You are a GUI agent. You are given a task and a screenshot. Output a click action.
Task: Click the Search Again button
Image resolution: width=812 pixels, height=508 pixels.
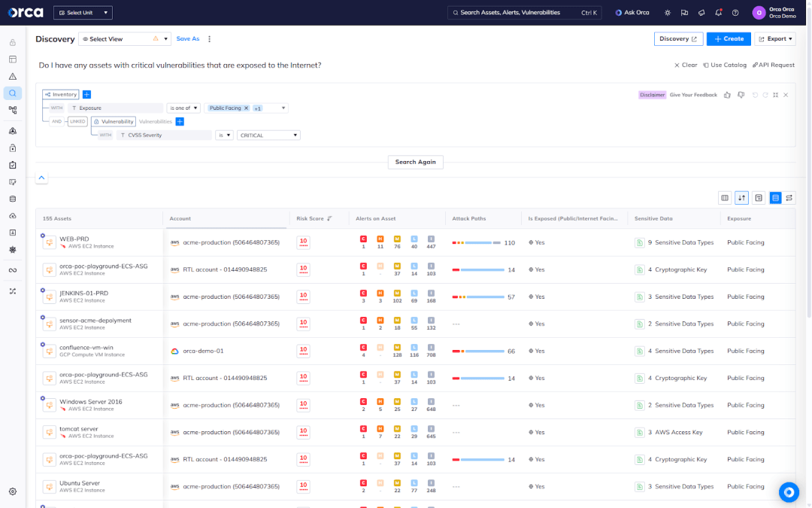point(416,162)
